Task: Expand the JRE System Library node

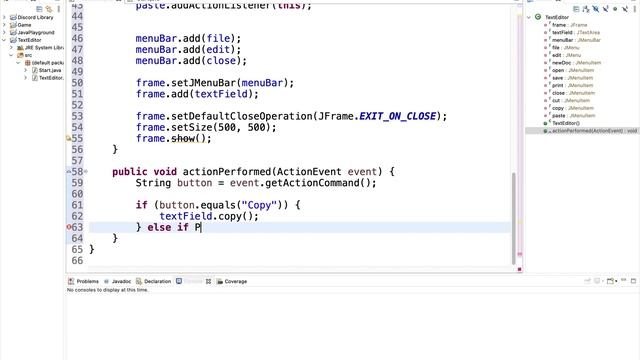Action: (x=11, y=48)
